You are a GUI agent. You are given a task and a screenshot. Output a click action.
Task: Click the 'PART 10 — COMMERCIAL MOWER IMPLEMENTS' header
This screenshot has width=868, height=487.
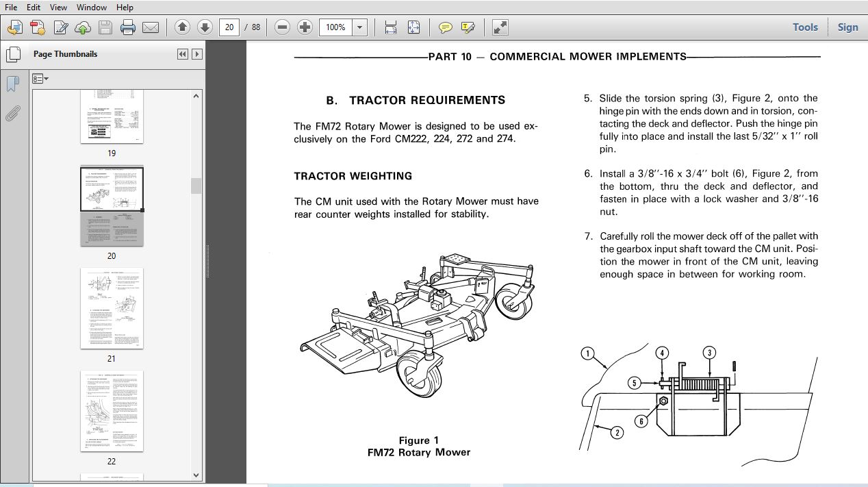tap(557, 57)
